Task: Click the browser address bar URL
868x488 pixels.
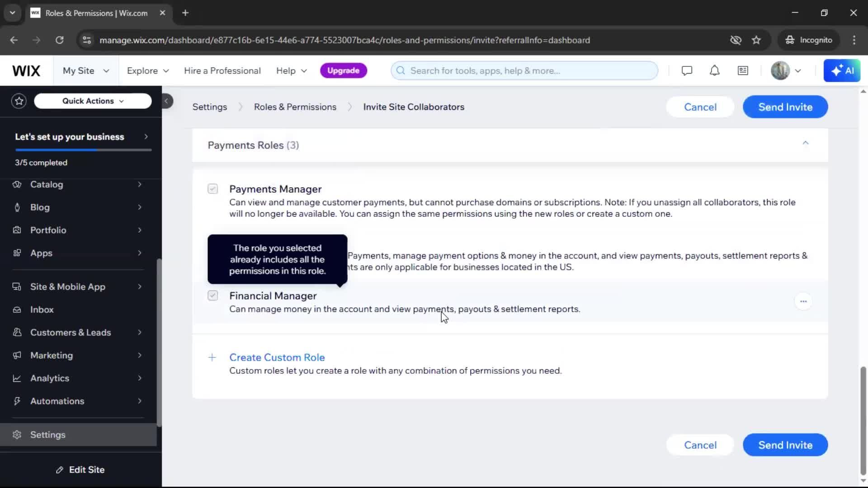Action: tap(344, 40)
